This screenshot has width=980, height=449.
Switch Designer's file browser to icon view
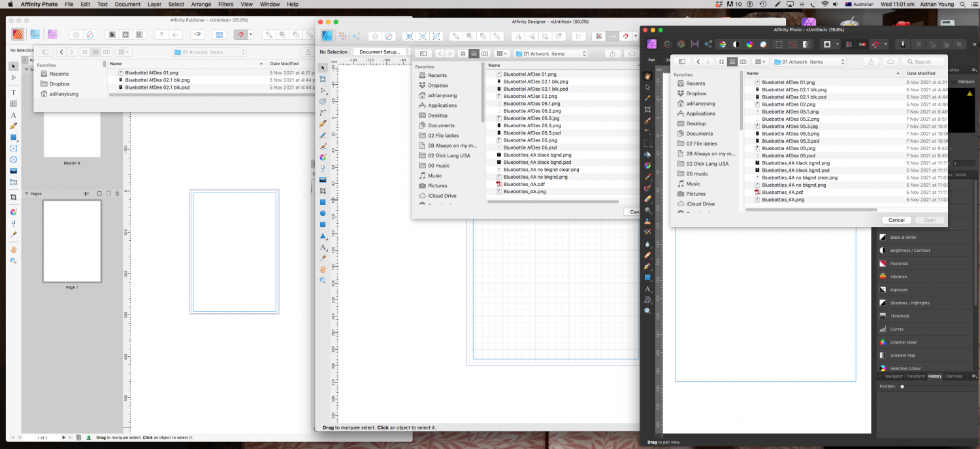465,53
